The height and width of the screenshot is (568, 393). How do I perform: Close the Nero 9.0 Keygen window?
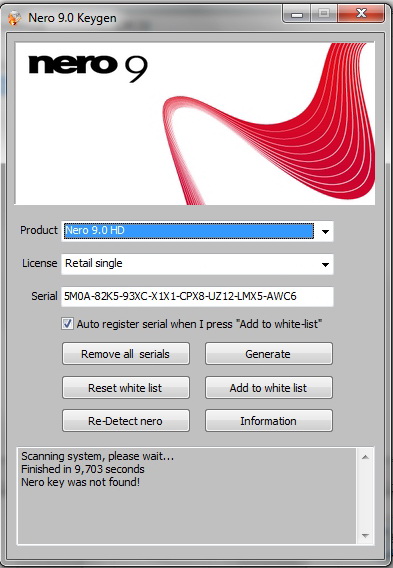(361, 14)
